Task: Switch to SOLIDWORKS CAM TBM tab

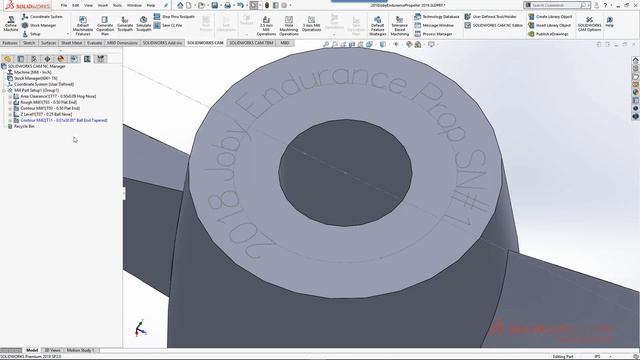Action: point(251,43)
